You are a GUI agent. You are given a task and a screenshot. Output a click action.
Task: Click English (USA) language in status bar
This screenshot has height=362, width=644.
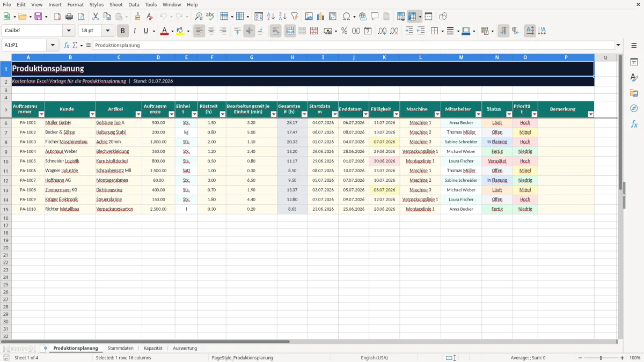(x=374, y=358)
